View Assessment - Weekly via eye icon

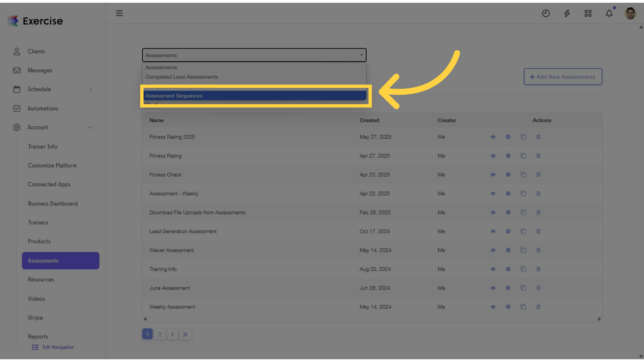coord(493,193)
